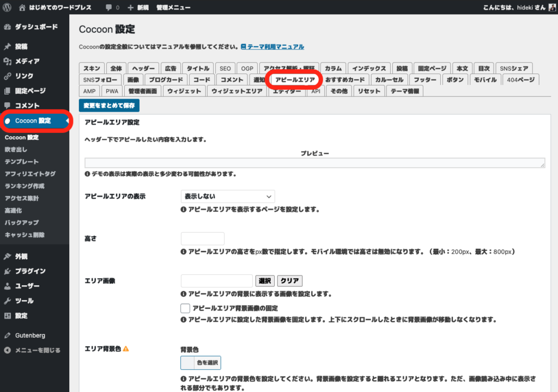Image resolution: width=558 pixels, height=392 pixels.
Task: Open the Cocoon 設定 submenu entry below the highlighted item
Action: point(22,137)
